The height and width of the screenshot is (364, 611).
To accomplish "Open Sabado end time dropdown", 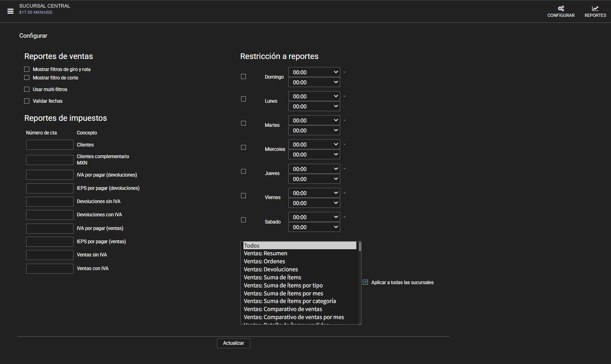I will tap(314, 227).
